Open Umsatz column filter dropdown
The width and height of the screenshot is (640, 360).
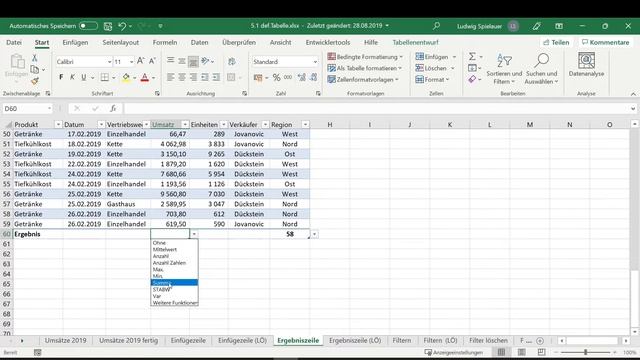click(185, 124)
